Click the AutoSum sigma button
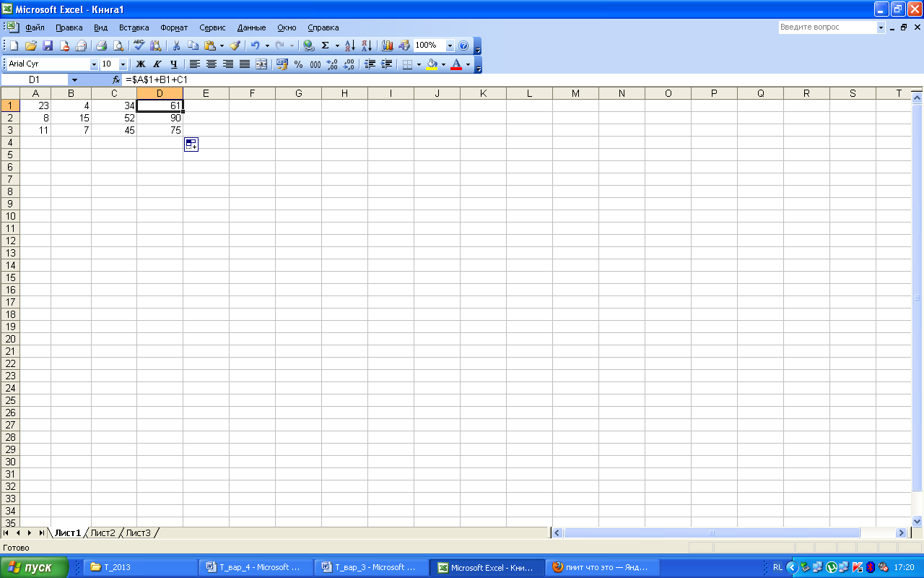Viewport: 924px width, 578px height. click(x=326, y=46)
